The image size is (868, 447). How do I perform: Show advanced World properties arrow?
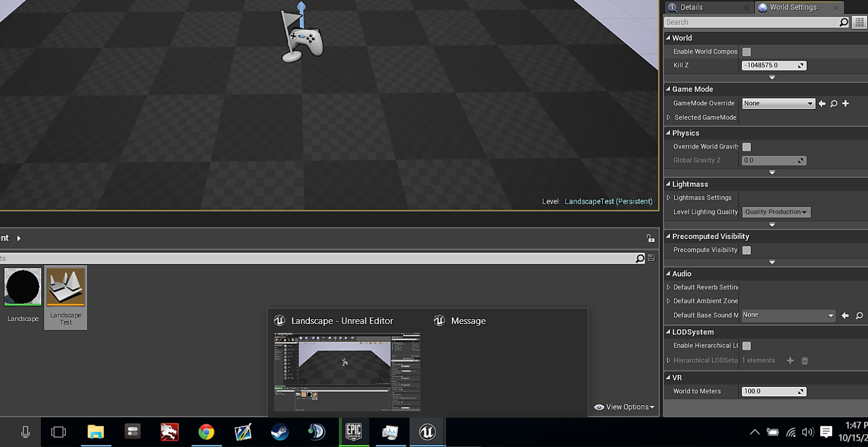tap(772, 78)
